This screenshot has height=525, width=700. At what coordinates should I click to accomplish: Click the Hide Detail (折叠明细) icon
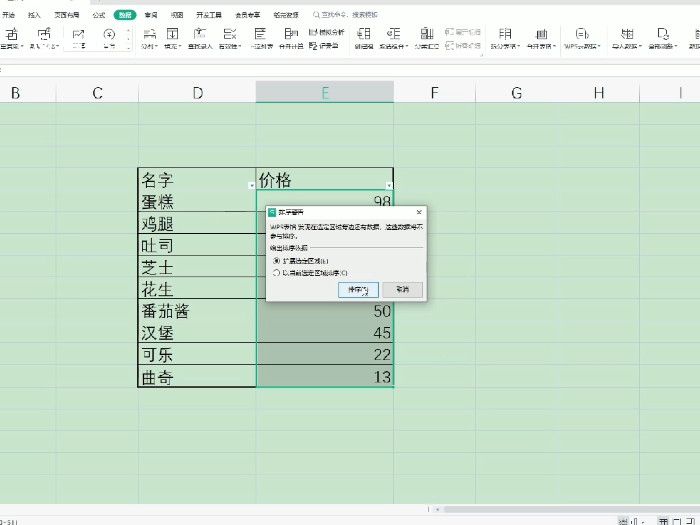coord(449,46)
